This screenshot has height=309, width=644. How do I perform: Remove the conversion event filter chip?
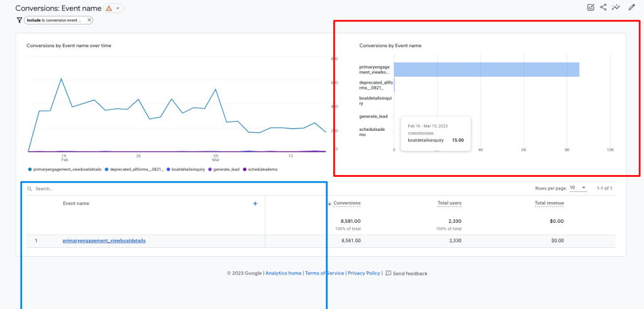89,20
